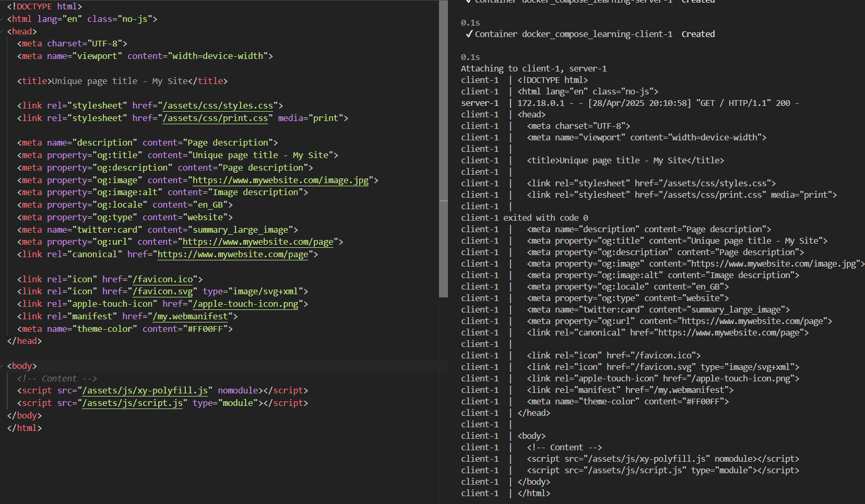865x504 pixels.
Task: Click the server-1 GET request log line
Action: pyautogui.click(x=630, y=103)
